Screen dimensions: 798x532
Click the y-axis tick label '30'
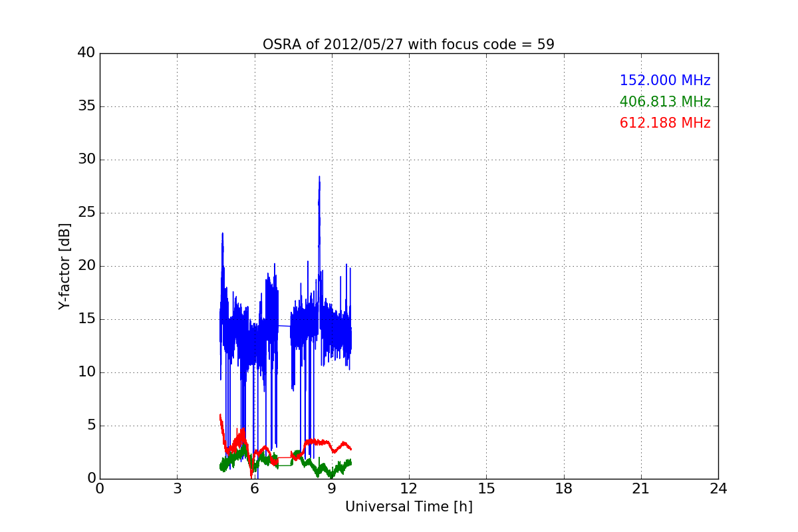86,160
